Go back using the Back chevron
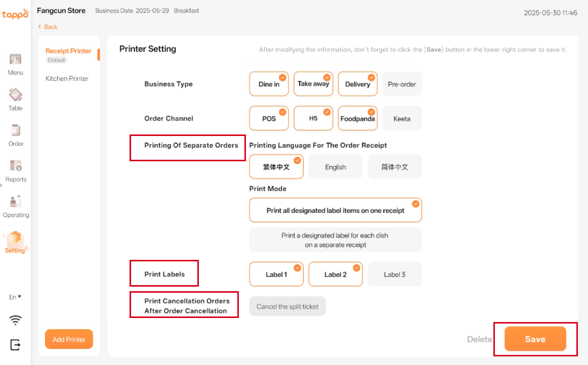Screen dimensions: 588x365 (x=40, y=27)
